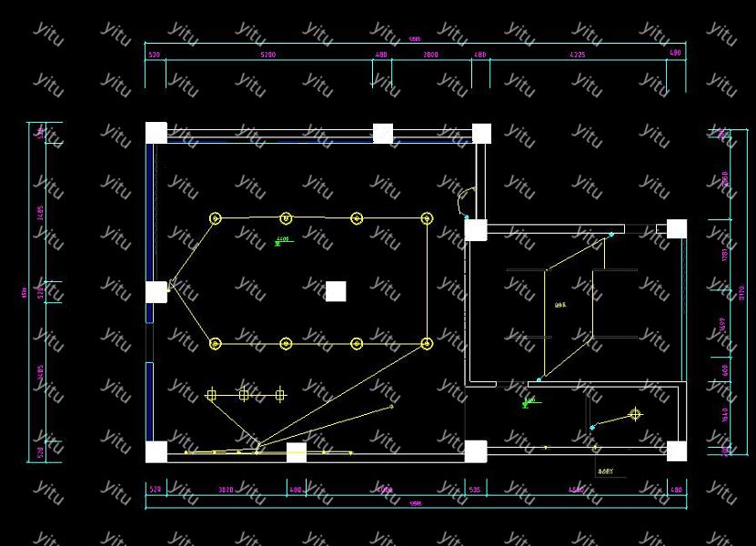Viewport: 756px width, 546px height.
Task: Select the top middle column near 480 dimension
Action: click(383, 134)
